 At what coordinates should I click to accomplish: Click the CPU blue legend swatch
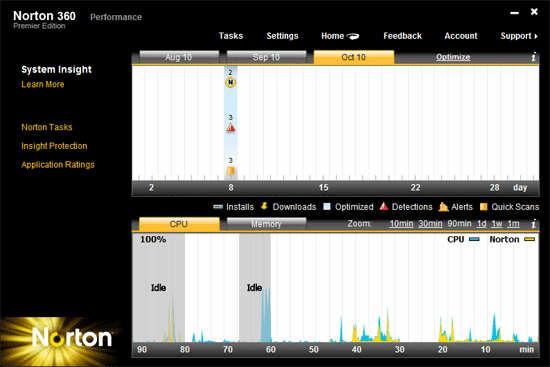click(x=474, y=239)
